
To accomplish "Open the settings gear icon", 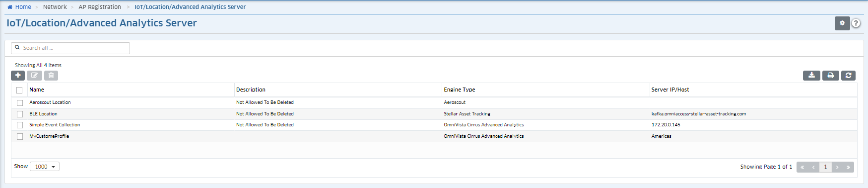I will [842, 23].
